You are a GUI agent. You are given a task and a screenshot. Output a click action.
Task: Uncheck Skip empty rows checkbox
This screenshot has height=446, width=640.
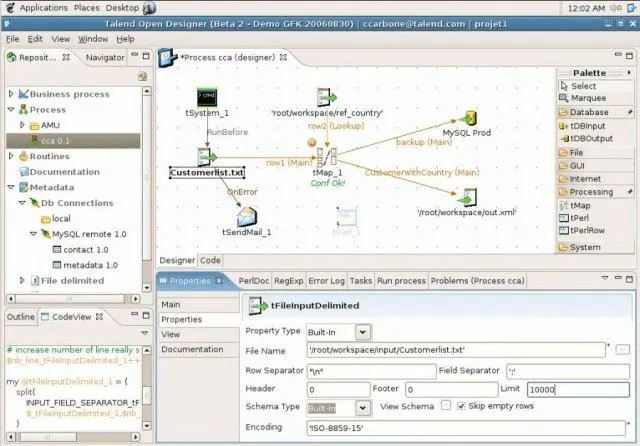coord(461,406)
